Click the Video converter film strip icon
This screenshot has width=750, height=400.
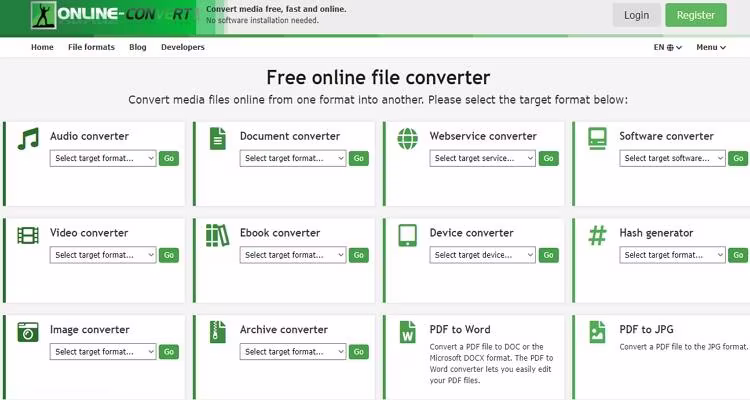click(x=28, y=235)
